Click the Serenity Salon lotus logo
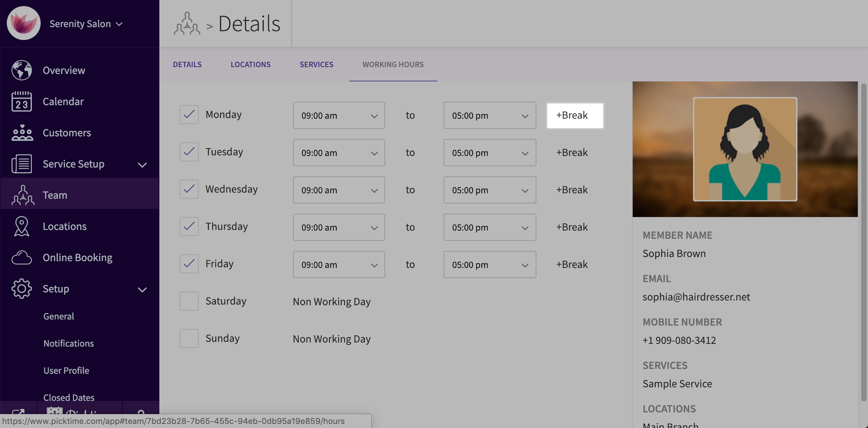Viewport: 868px width, 428px height. click(x=24, y=23)
